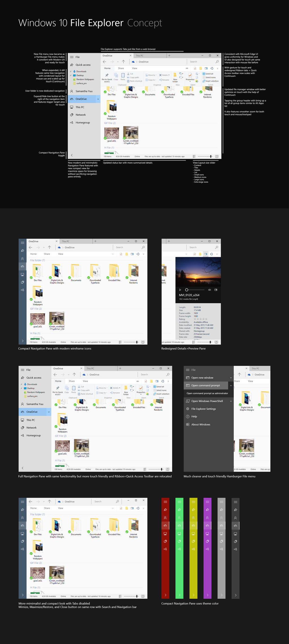
Task: Click Homegroup icon in blue compact pane, tabbed window
Action: point(23,290)
